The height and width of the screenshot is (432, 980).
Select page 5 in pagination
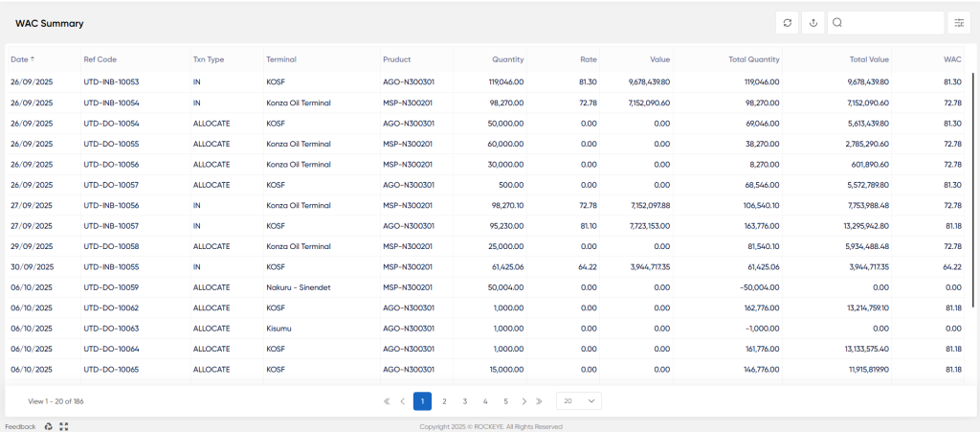pos(505,401)
